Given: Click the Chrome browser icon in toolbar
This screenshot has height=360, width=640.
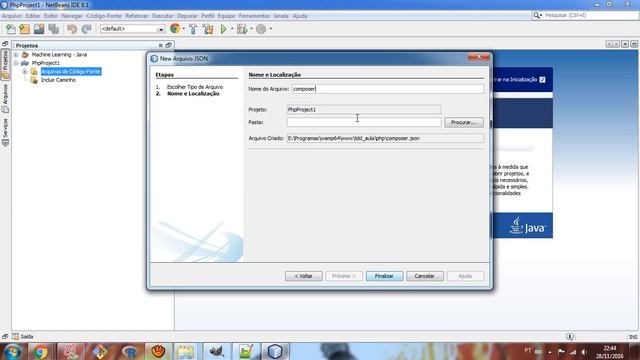Looking at the screenshot, I should coord(175,29).
